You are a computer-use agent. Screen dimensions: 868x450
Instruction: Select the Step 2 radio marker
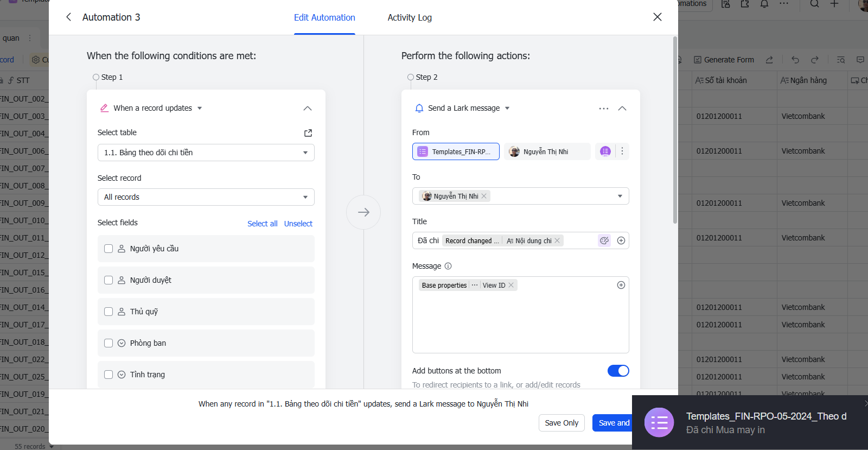[x=411, y=77]
